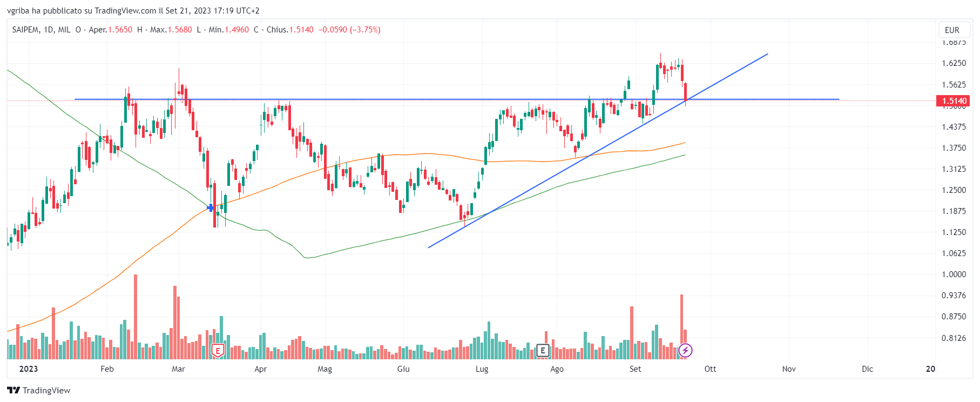The width and height of the screenshot is (980, 402).
Task: Click the 1.5625 price axis label
Action: click(954, 85)
